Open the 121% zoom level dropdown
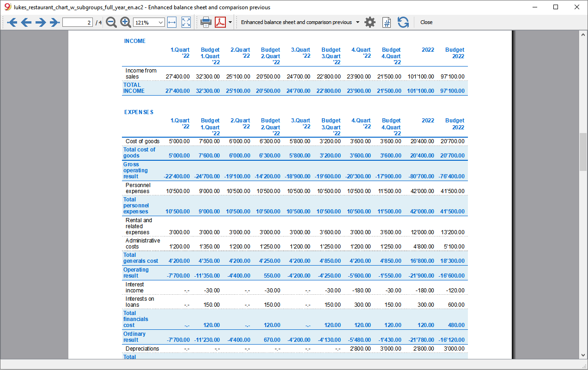This screenshot has width=588, height=370. [149, 22]
